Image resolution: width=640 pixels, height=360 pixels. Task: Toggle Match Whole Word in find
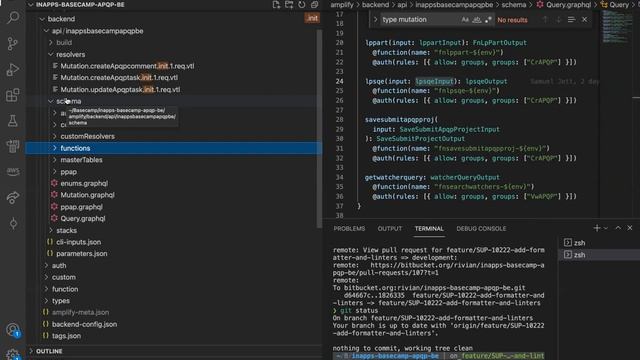tap(476, 20)
